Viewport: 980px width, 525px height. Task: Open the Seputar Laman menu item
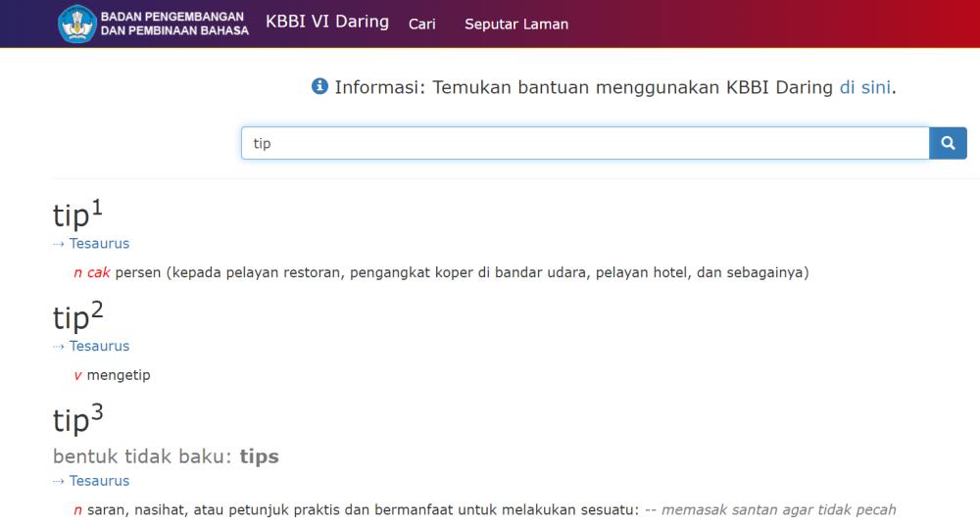tap(516, 24)
